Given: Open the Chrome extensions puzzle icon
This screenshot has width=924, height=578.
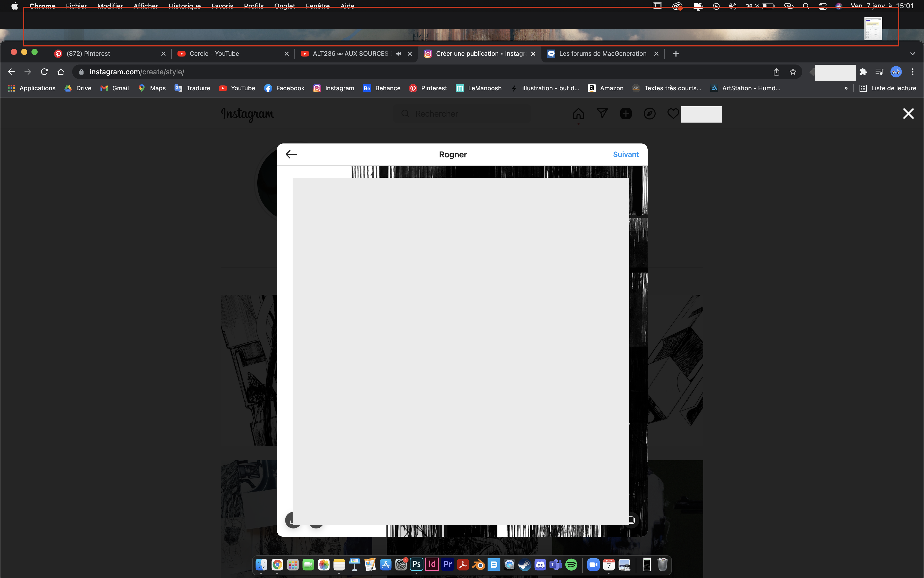Looking at the screenshot, I should [863, 71].
